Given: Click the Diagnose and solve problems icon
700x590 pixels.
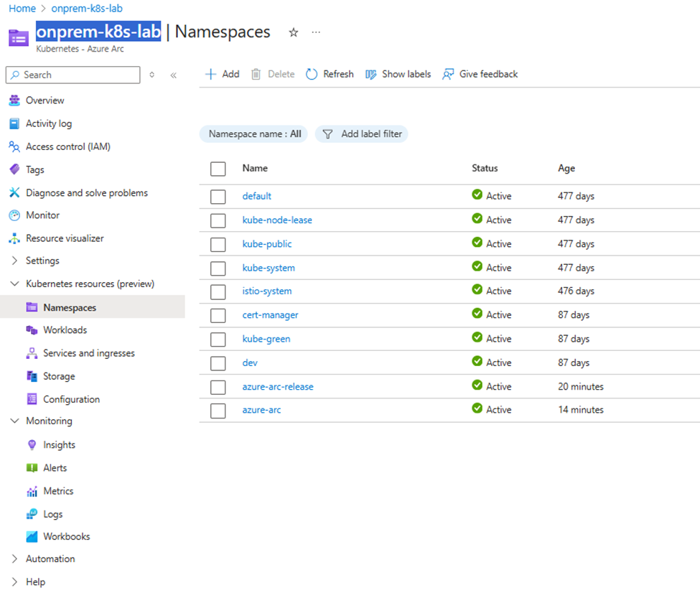Looking at the screenshot, I should pos(14,193).
